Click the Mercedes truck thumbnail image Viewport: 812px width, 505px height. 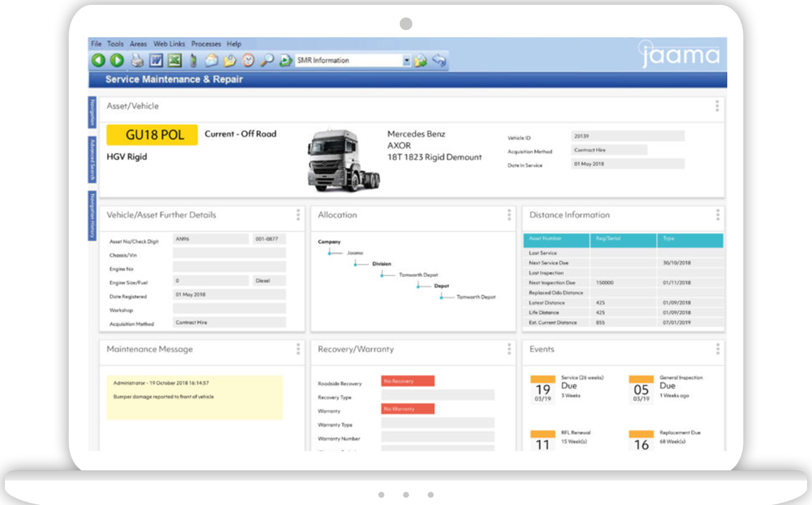point(344,160)
